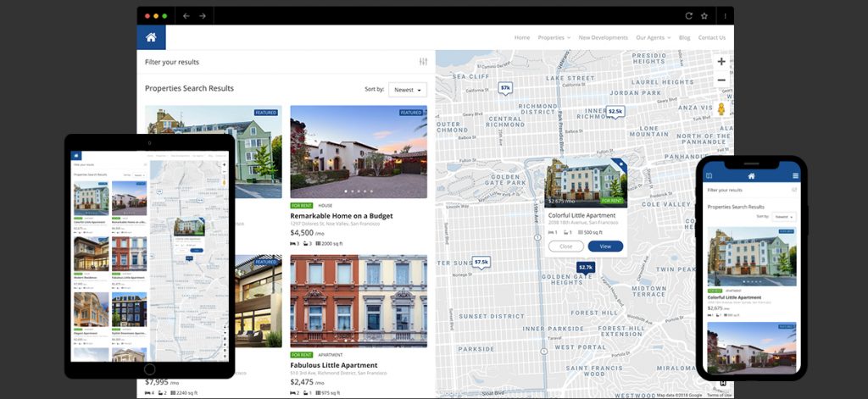Viewport: 868px width, 399px height.
Task: Zoom in on the desktop map
Action: pyautogui.click(x=721, y=62)
